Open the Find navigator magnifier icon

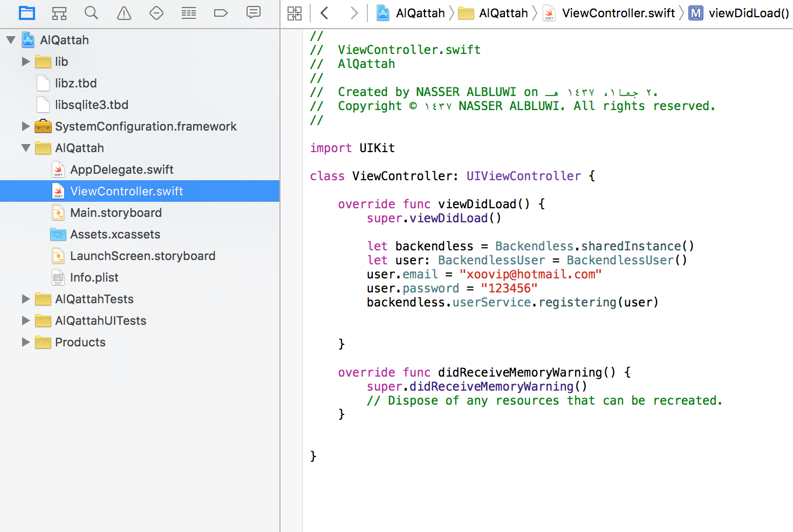pos(92,13)
